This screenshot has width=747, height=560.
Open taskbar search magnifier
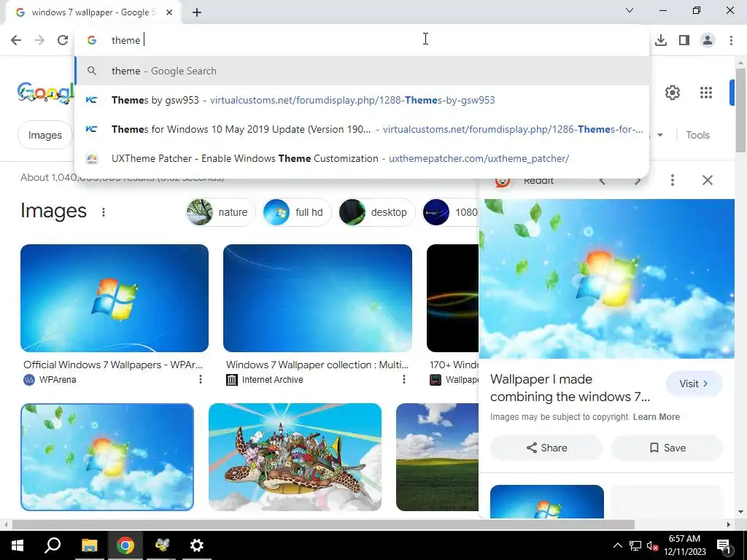(x=53, y=545)
